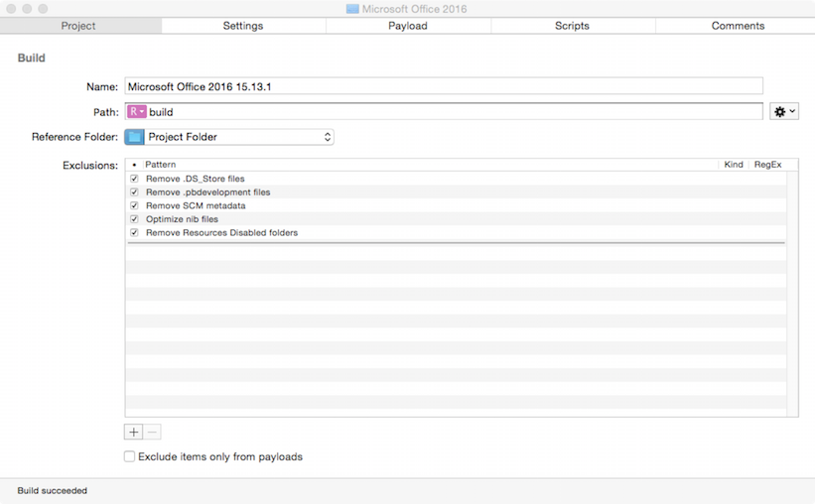This screenshot has height=504, width=815.
Task: Click the Name input field
Action: (x=444, y=86)
